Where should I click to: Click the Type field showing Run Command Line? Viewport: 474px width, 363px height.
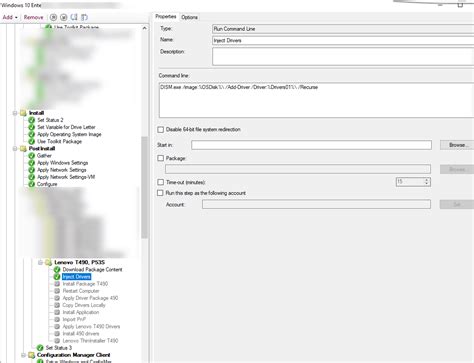pyautogui.click(x=343, y=29)
